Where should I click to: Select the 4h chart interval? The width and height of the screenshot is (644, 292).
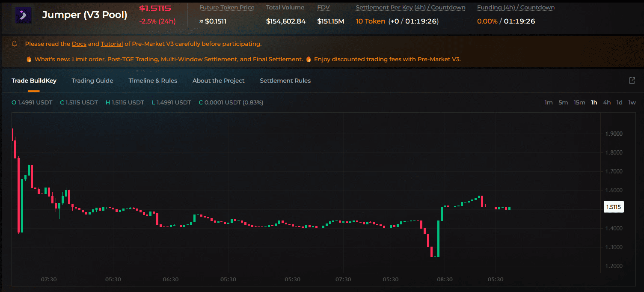[607, 102]
